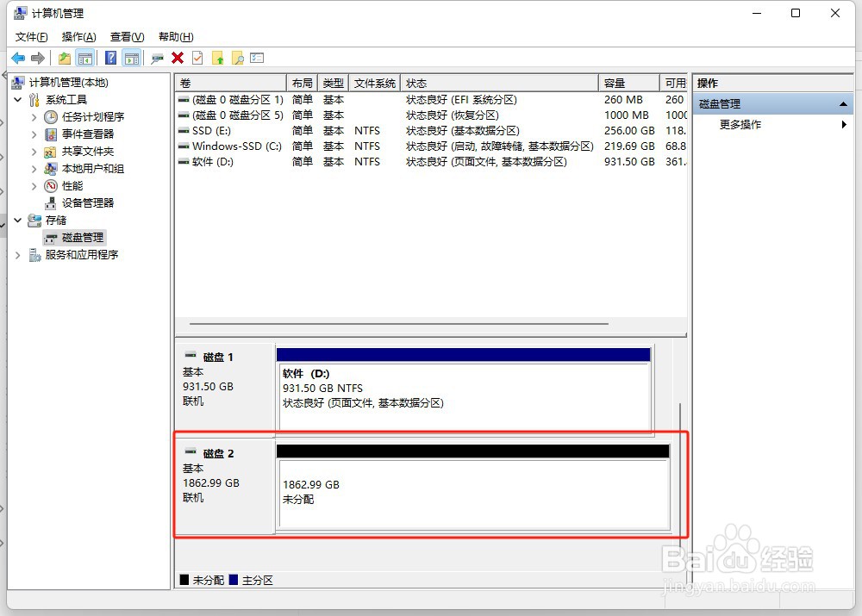Click the Forward navigation arrow in toolbar
Image resolution: width=862 pixels, height=616 pixels.
[38, 58]
